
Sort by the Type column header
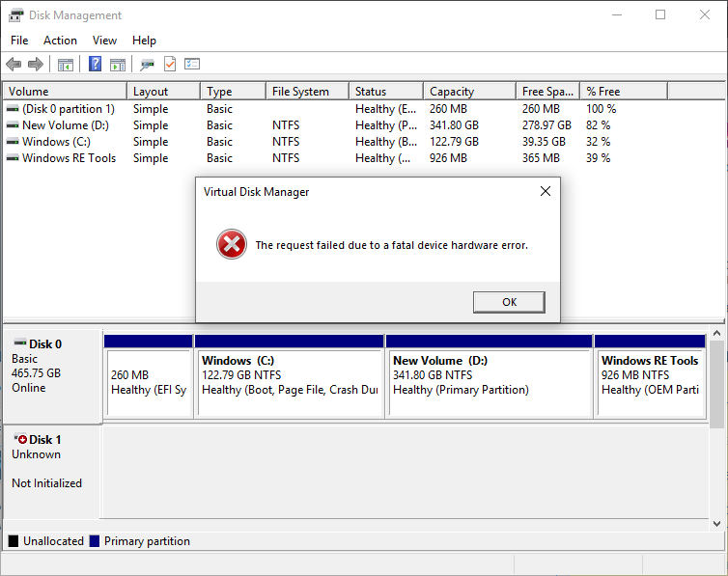coord(234,92)
